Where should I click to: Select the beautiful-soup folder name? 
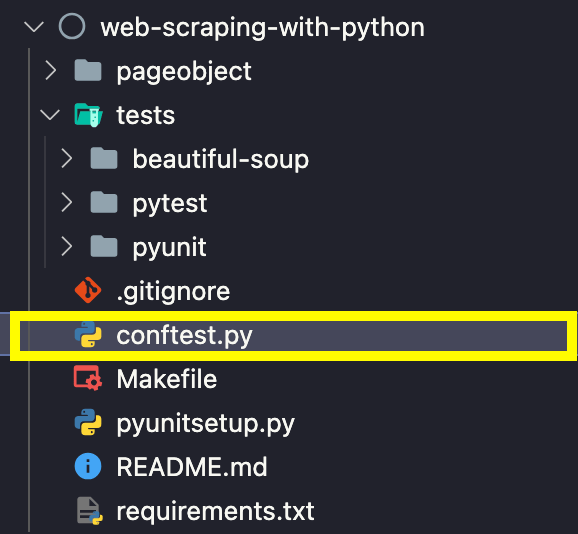(x=220, y=160)
